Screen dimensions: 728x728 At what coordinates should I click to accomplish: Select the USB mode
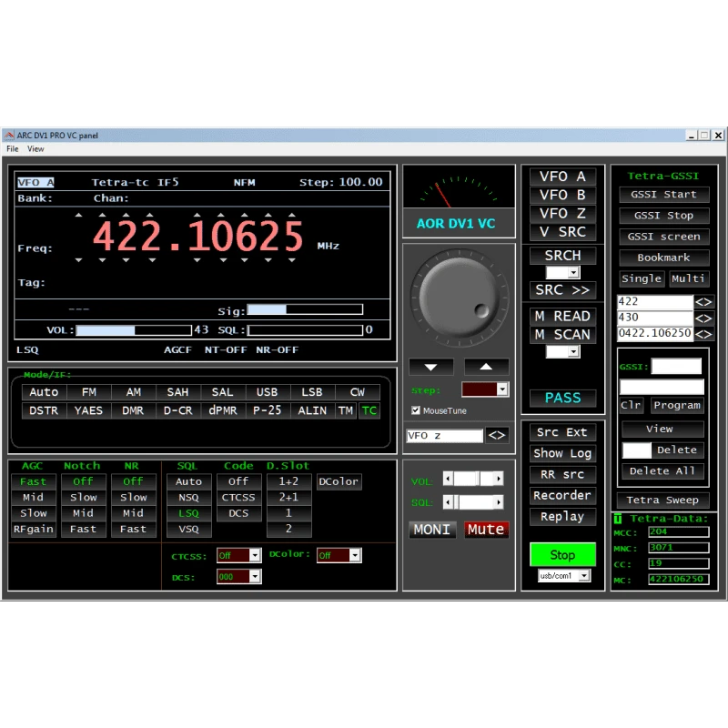(267, 392)
